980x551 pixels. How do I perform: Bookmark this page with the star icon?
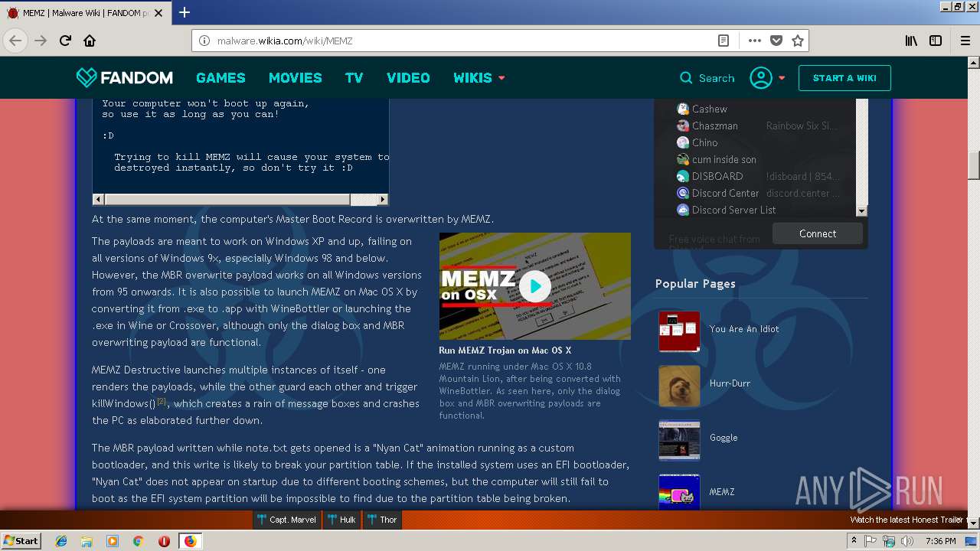798,41
